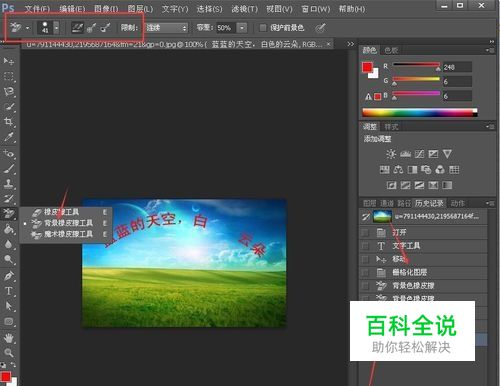The image size is (500, 386).
Task: Add a Brightness/Contrast adjustment
Action: (391, 154)
